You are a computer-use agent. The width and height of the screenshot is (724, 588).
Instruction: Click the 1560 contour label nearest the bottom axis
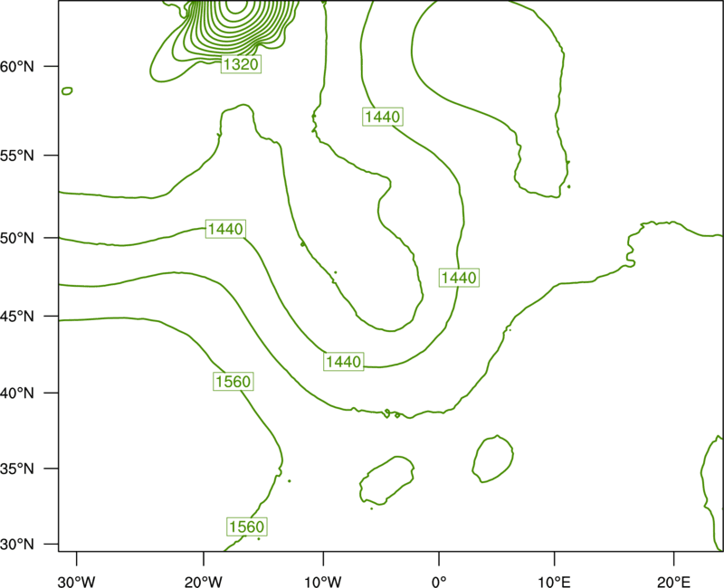[247, 526]
